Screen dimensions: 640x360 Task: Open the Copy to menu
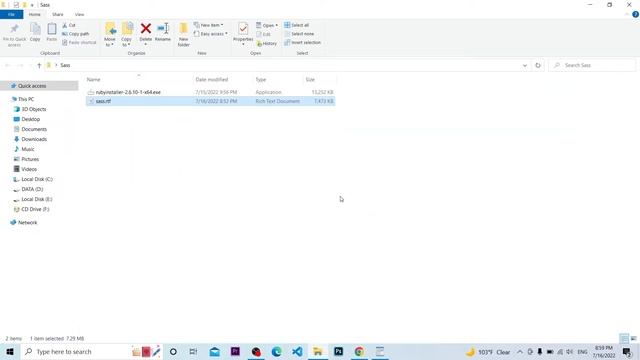(x=127, y=35)
